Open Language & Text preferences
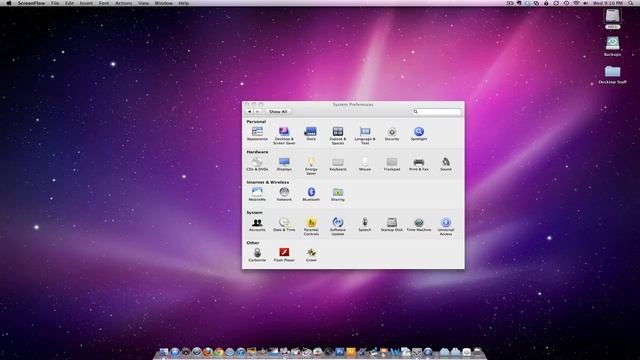The width and height of the screenshot is (640, 360). coord(365,136)
